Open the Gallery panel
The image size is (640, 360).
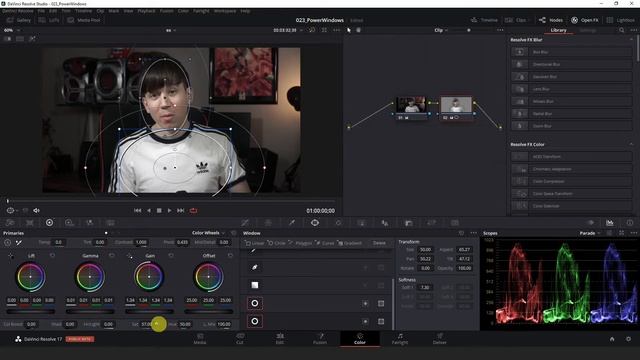[19, 20]
